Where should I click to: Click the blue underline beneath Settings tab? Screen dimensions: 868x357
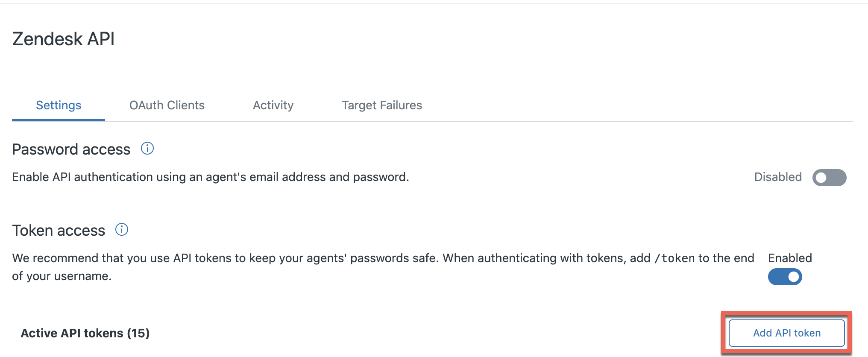point(59,120)
